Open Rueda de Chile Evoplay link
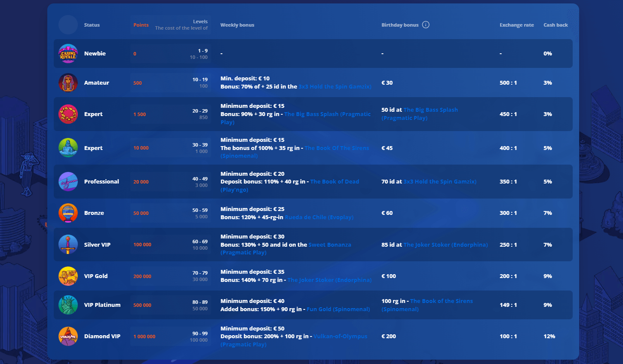Screen dimensions: 623x364 [x=319, y=217]
